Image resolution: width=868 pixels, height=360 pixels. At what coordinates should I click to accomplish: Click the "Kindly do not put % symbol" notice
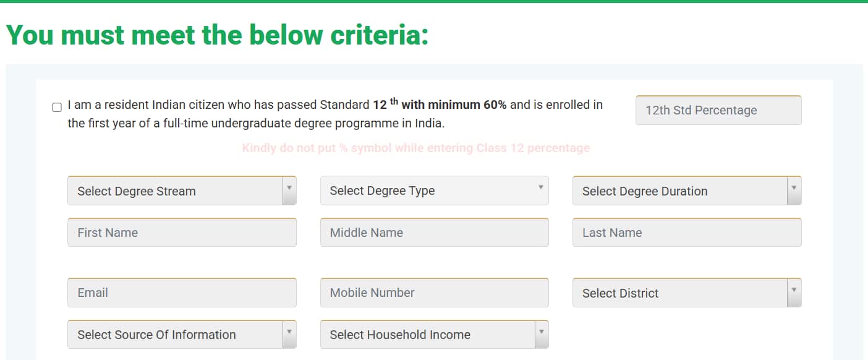click(415, 148)
